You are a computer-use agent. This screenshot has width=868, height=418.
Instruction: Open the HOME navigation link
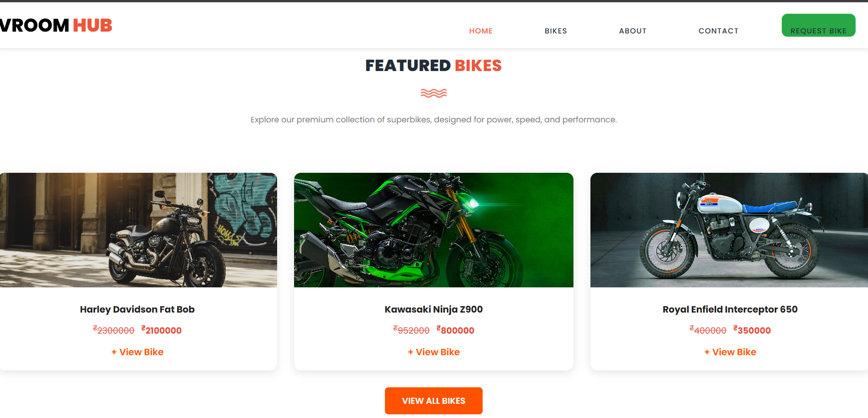(x=480, y=31)
